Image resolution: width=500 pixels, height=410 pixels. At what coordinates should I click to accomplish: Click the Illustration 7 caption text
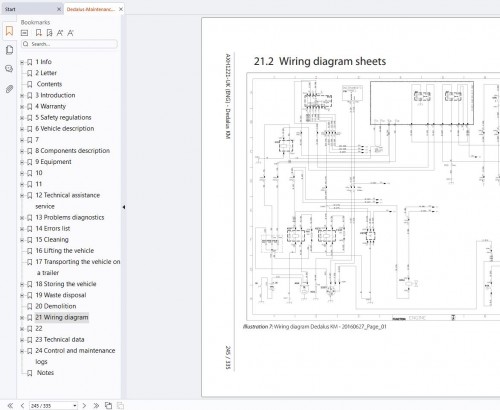click(x=315, y=327)
